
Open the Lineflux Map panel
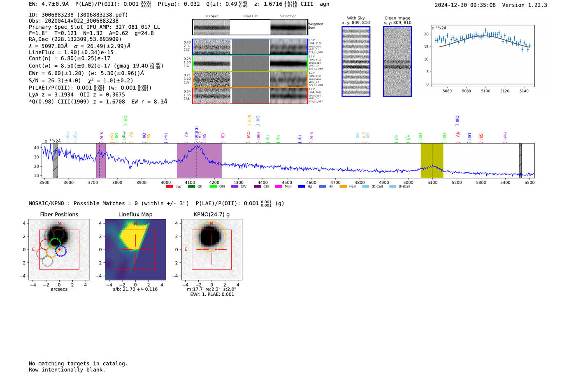135,250
